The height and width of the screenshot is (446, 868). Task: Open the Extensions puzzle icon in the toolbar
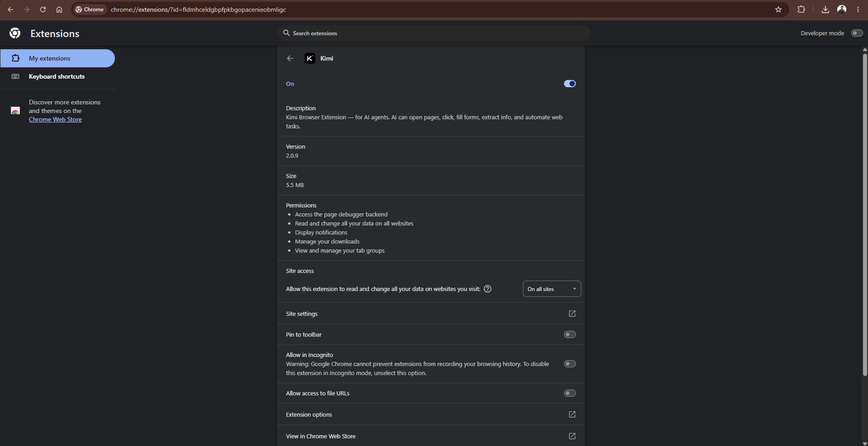pos(801,9)
